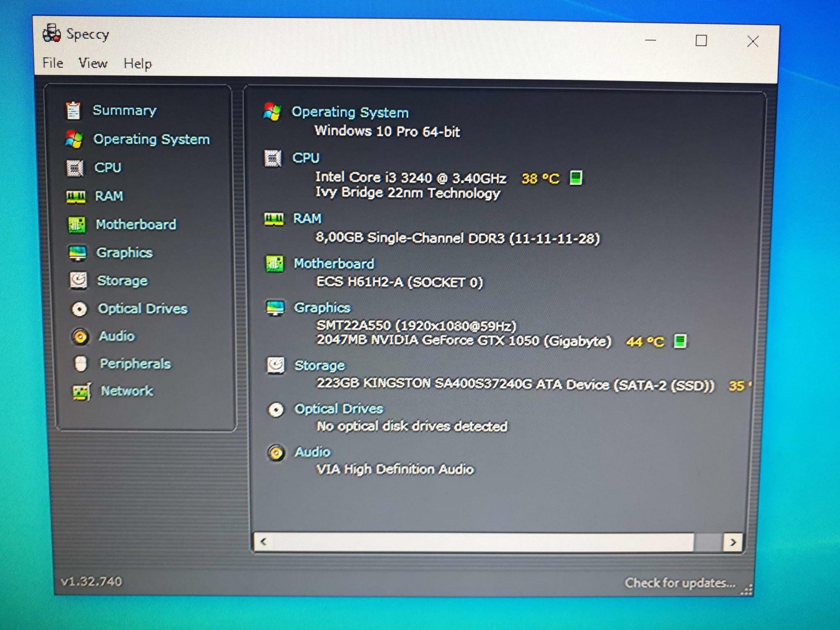View Audio section from sidebar
Image resolution: width=840 pixels, height=630 pixels.
pos(117,336)
